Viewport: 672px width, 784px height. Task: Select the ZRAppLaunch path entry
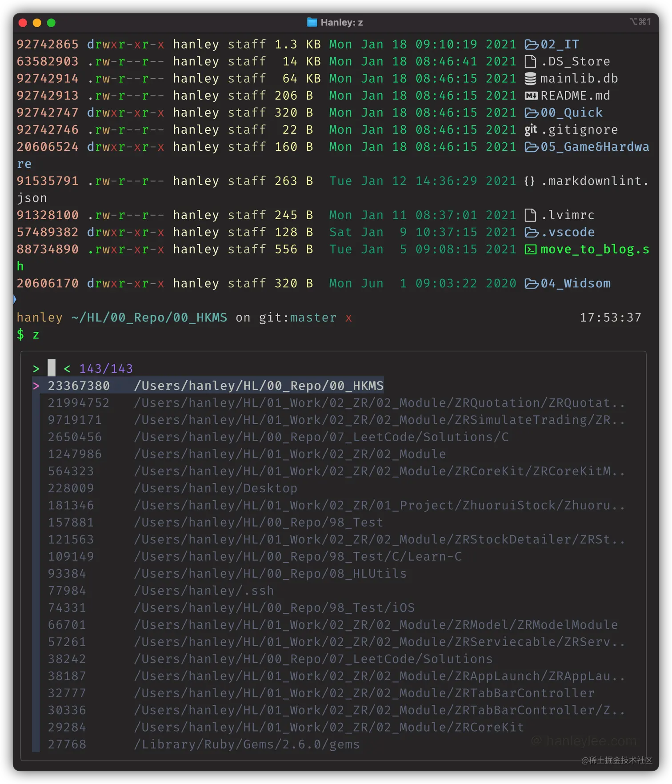[336, 676]
